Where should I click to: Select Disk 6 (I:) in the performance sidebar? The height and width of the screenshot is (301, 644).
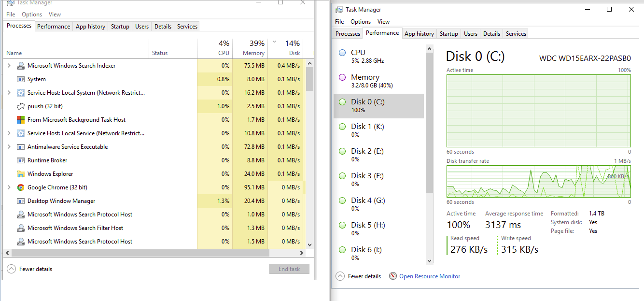(378, 254)
